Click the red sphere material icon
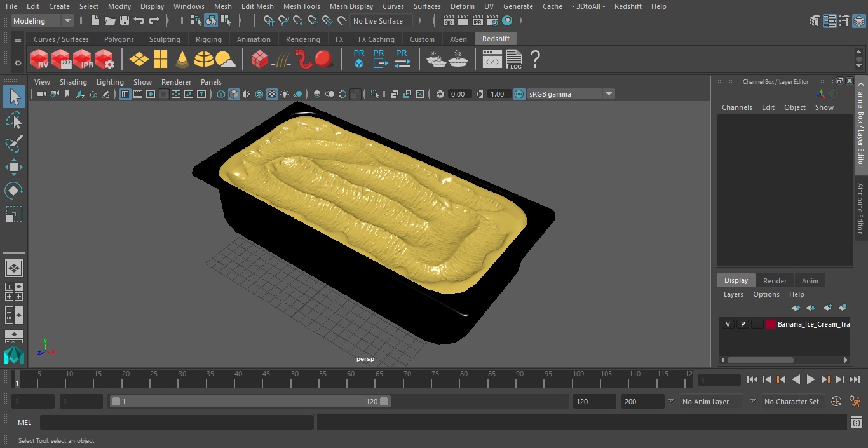The width and height of the screenshot is (868, 448). point(324,60)
